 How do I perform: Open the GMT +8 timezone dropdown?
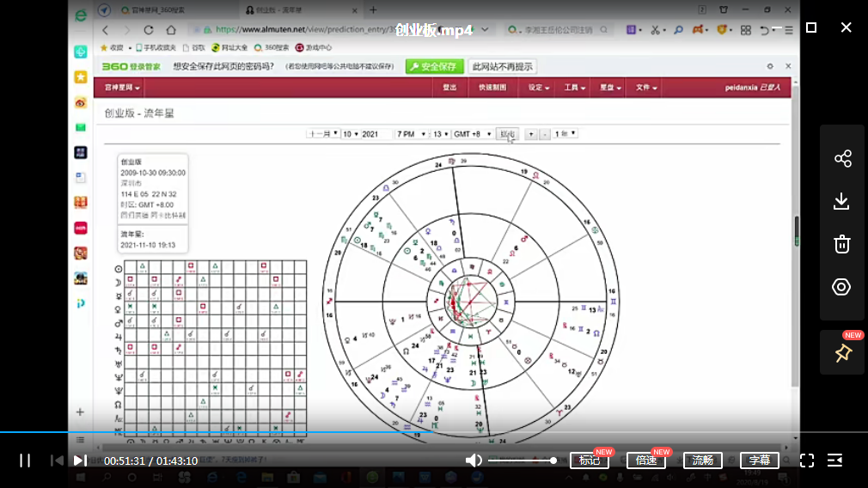[473, 134]
